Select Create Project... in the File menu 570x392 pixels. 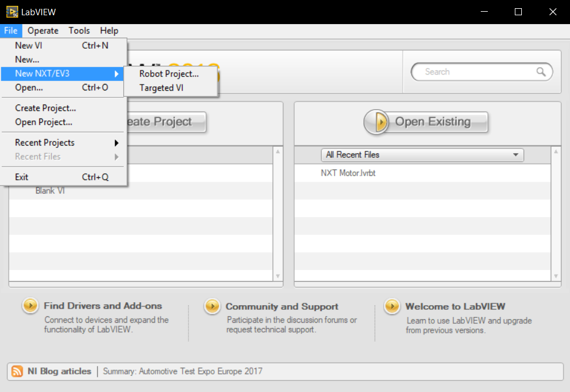63,108
